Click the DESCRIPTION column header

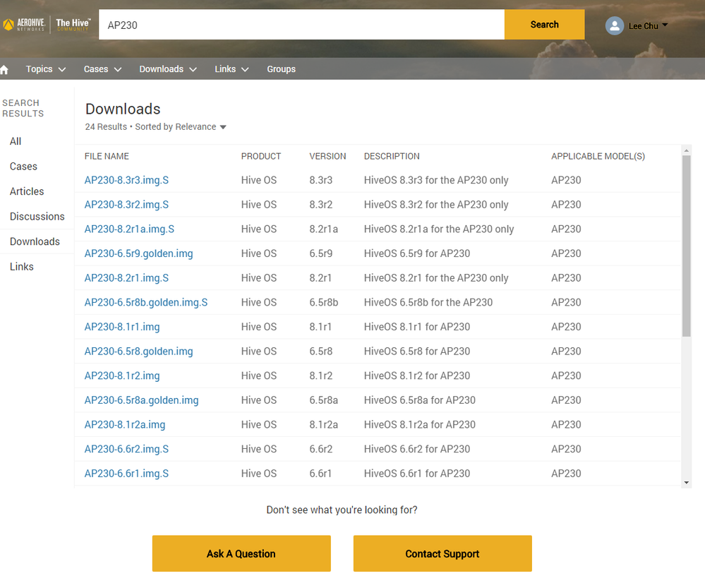tap(392, 156)
